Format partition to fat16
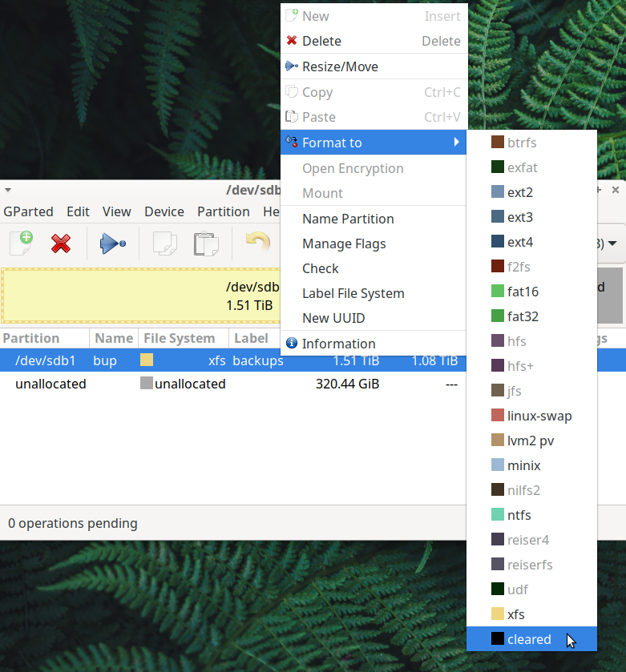 tap(531, 292)
